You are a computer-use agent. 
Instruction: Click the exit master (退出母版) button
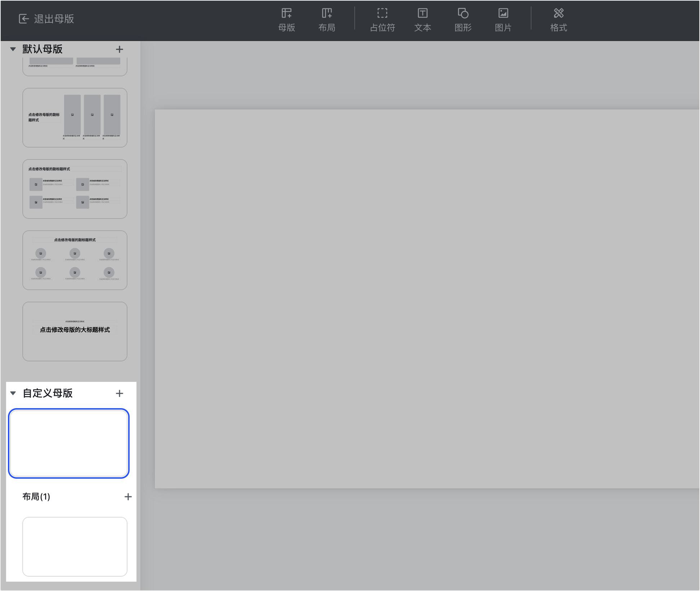(46, 19)
